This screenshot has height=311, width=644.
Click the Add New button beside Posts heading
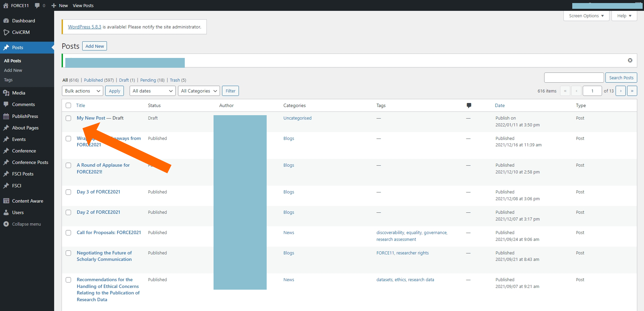95,46
